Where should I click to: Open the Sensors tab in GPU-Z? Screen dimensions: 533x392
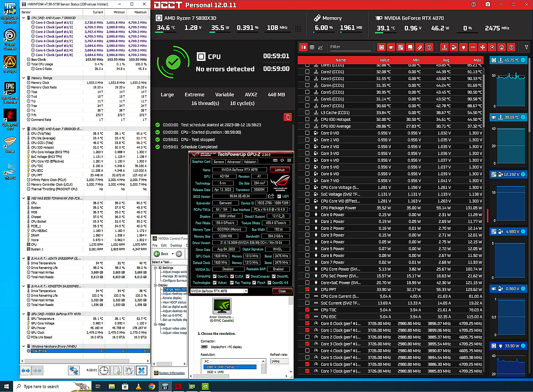click(x=219, y=162)
